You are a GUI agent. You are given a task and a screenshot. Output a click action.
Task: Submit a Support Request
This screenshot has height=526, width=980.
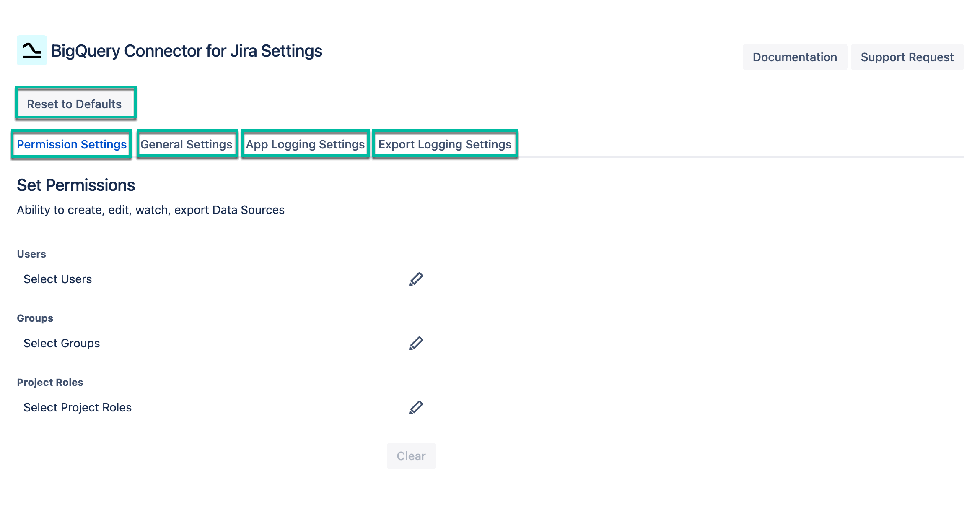pyautogui.click(x=907, y=57)
